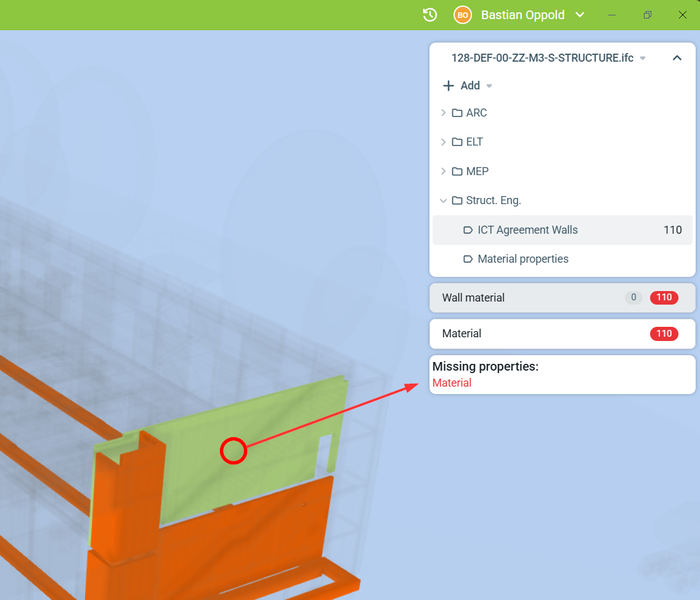Viewport: 700px width, 600px height.
Task: Open the small arrow beside Add
Action: coord(489,86)
